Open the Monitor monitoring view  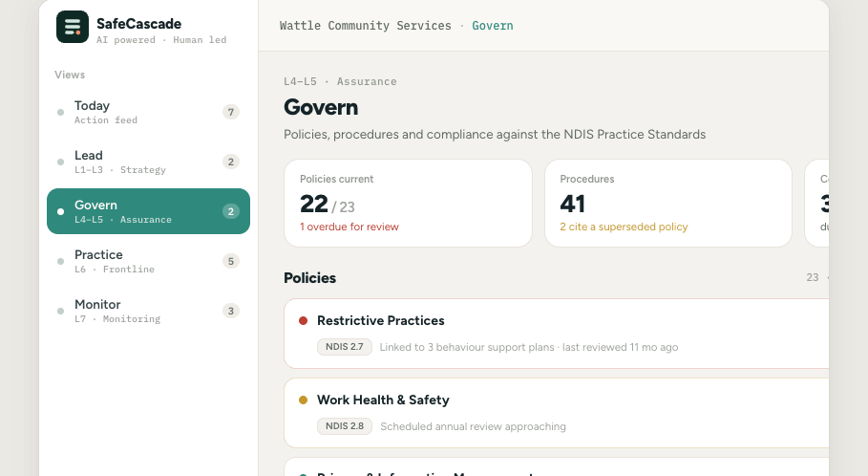(x=148, y=311)
